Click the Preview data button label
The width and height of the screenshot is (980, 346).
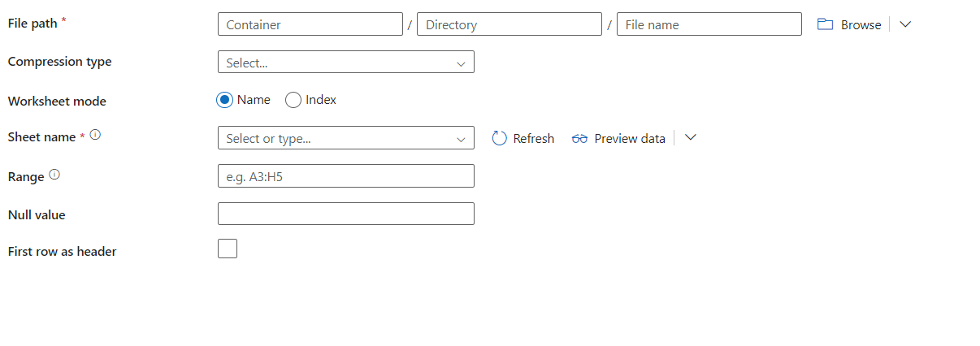click(629, 139)
